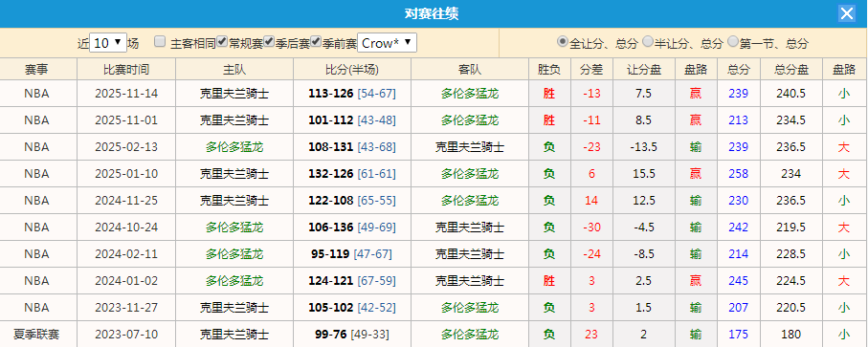
Task: Click point difference 14 cell
Action: 591,201
